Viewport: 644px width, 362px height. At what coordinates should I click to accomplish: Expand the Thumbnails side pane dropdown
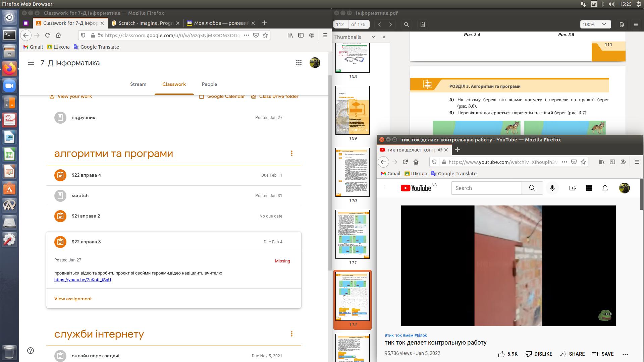[x=373, y=37]
